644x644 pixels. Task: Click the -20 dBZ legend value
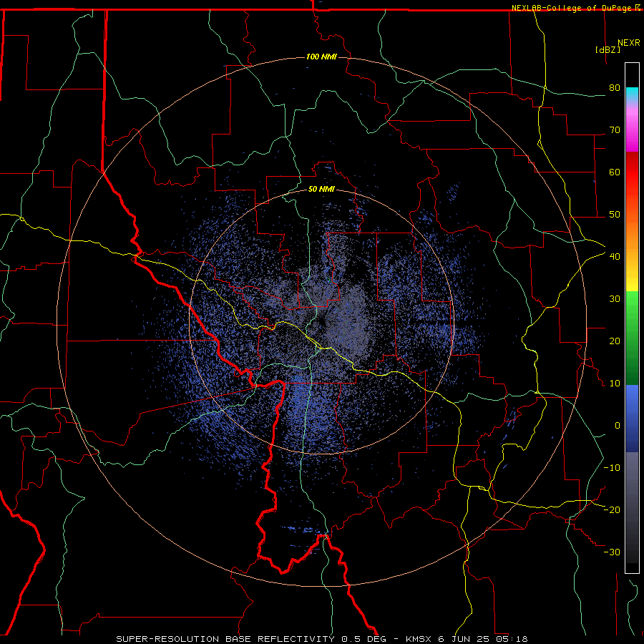point(612,509)
